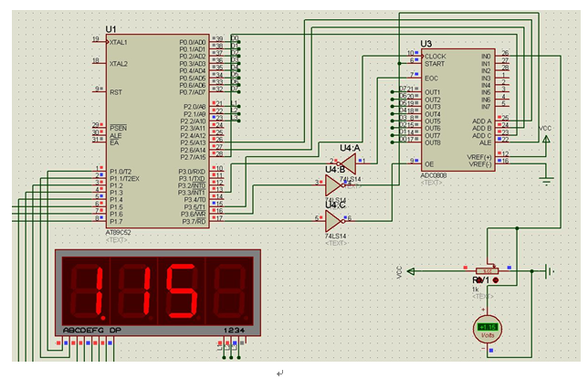Viewport: 588px width, 379px height.
Task: Click the OUT1 pin label
Action: click(x=433, y=92)
